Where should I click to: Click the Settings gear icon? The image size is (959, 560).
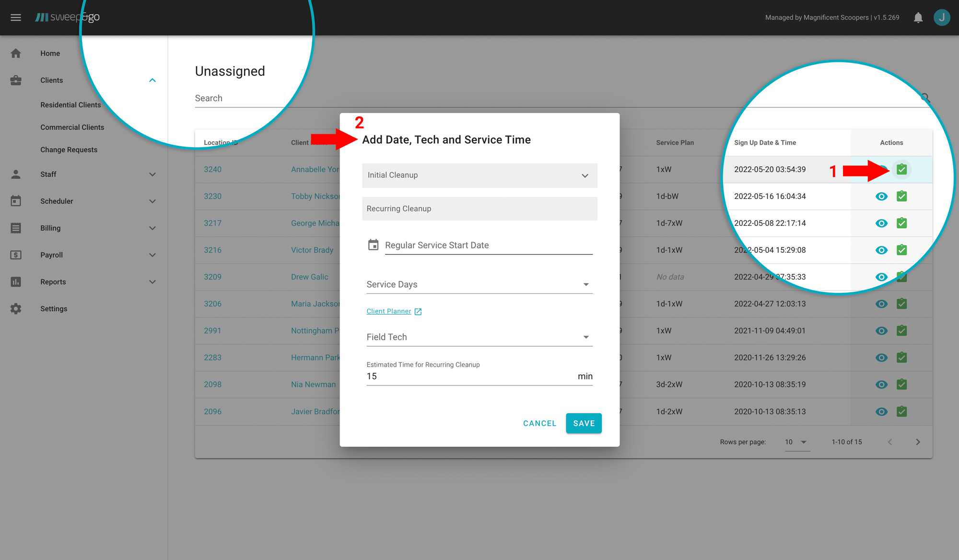[x=16, y=308]
